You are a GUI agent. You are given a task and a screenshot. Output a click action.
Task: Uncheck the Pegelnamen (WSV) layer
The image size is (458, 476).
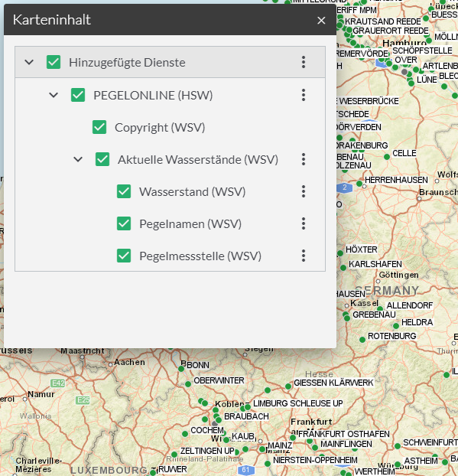click(x=124, y=223)
